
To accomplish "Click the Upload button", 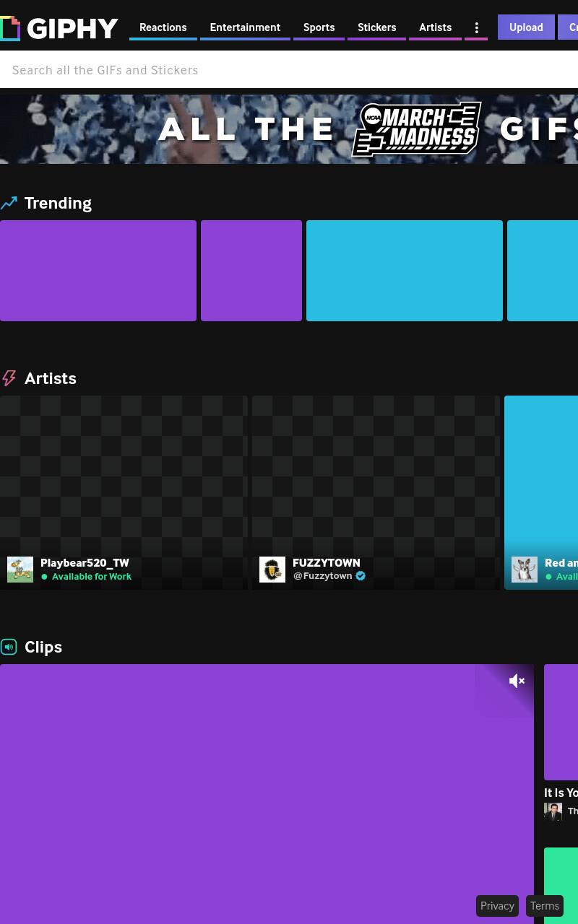I will pos(526,27).
